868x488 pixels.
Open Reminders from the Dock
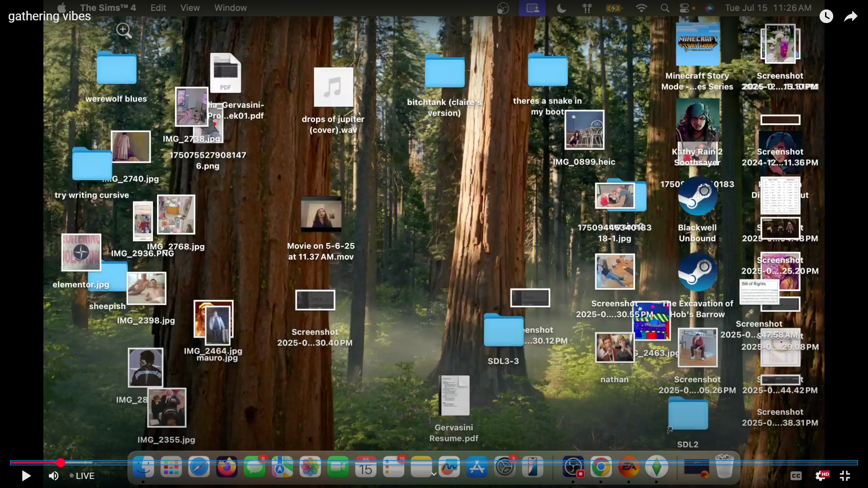pyautogui.click(x=394, y=467)
